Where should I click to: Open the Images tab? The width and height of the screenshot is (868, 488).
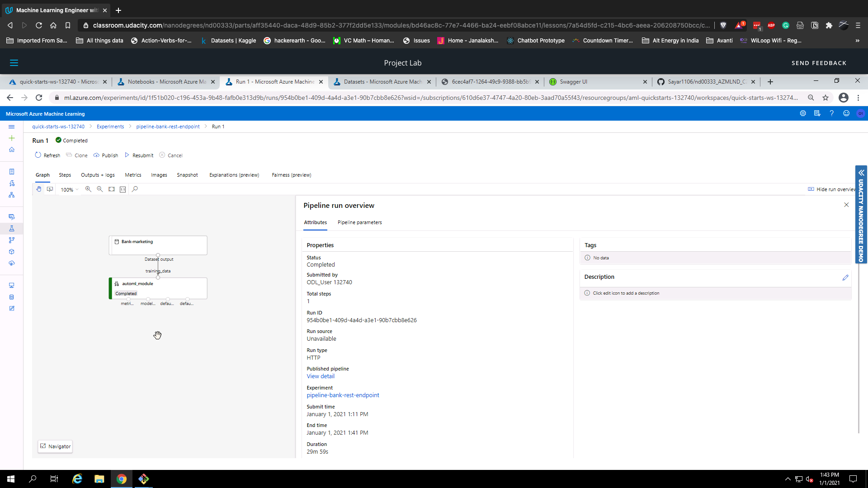pos(159,175)
